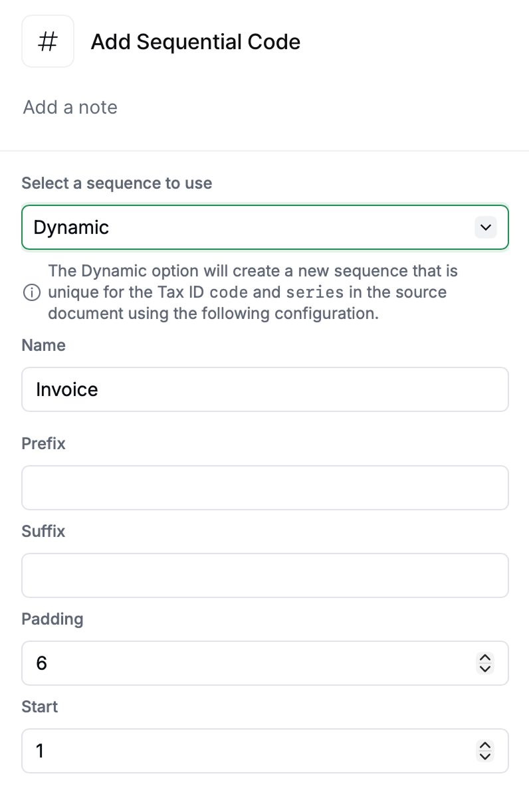Increase Start value with up arrow

(486, 746)
